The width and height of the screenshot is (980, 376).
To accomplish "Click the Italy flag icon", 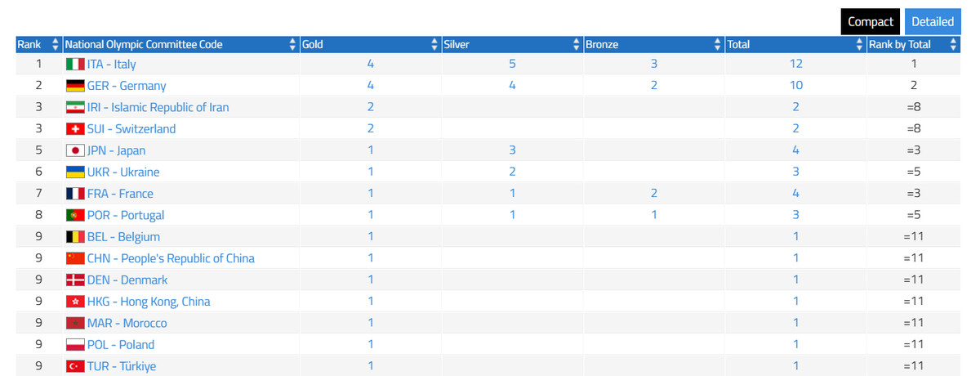I will tap(75, 64).
